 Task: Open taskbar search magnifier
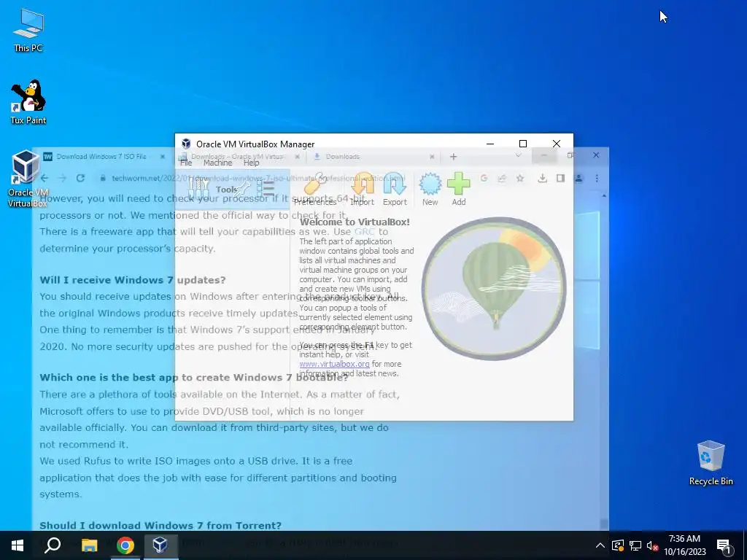coord(53,545)
